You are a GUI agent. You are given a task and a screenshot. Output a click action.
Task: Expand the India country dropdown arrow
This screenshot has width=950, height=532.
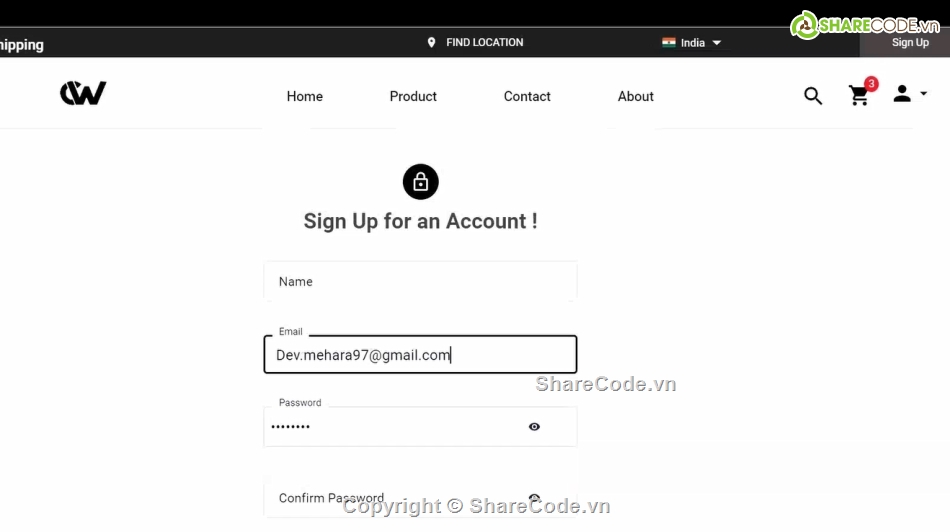click(x=717, y=43)
